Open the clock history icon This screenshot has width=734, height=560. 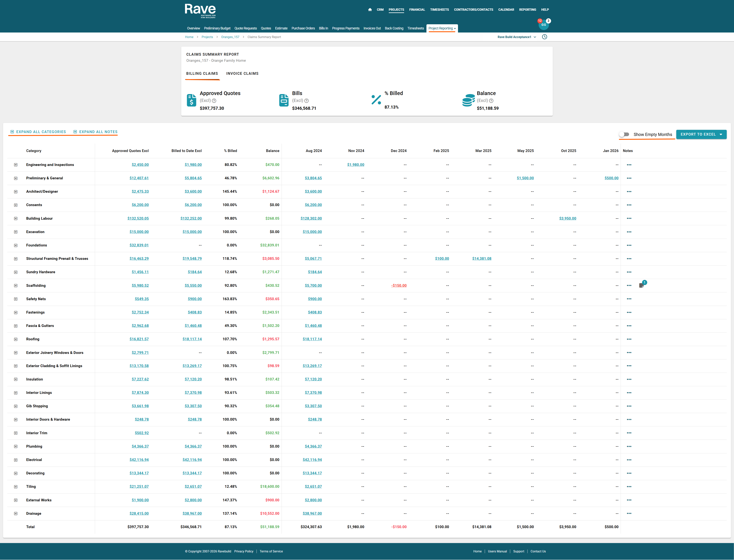544,37
